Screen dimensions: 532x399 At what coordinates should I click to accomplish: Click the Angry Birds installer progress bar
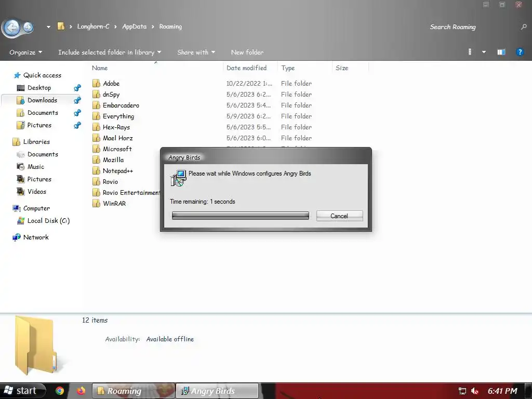pyautogui.click(x=240, y=216)
